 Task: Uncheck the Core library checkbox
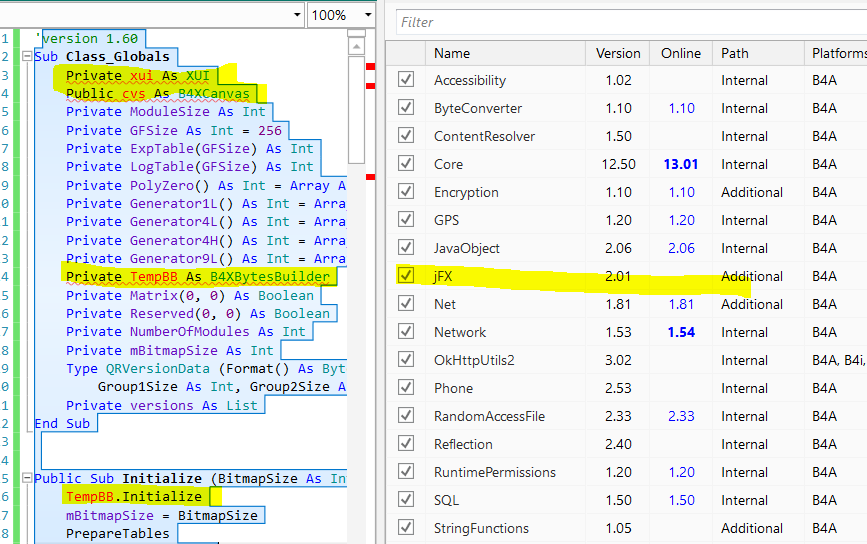click(406, 164)
